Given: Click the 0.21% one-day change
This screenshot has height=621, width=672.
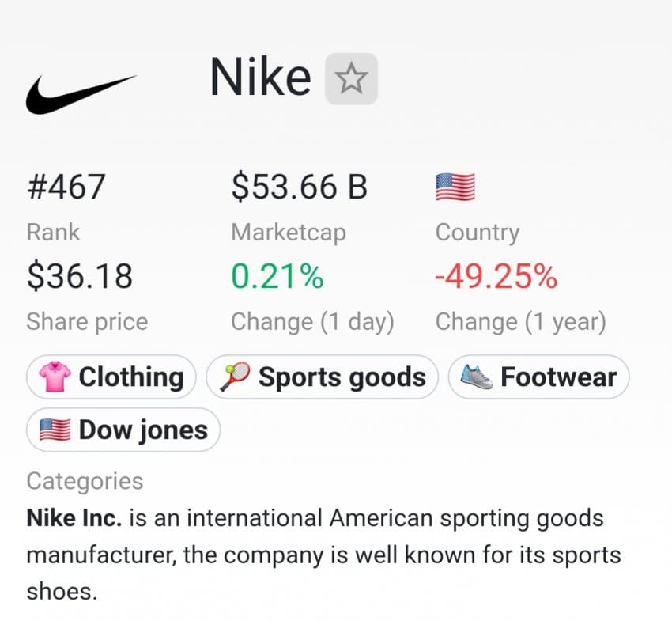Looking at the screenshot, I should [277, 276].
